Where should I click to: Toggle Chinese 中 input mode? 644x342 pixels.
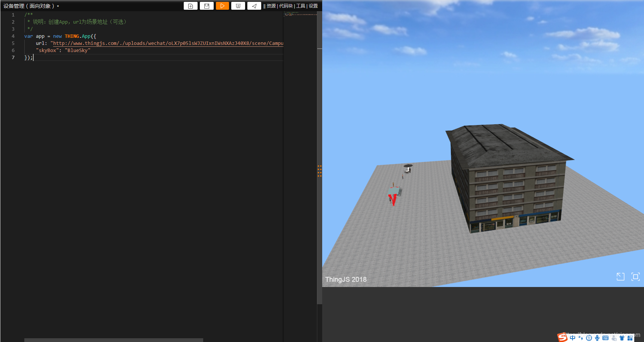click(573, 338)
